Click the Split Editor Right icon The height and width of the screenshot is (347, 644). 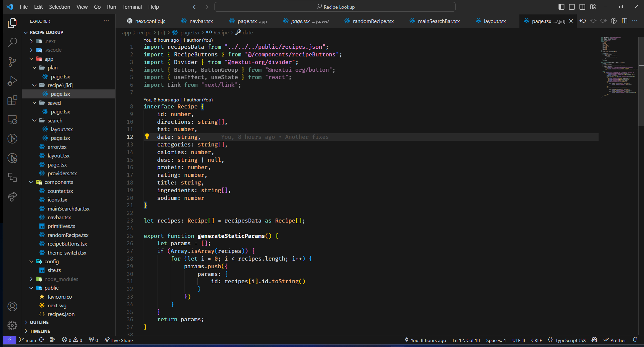click(x=624, y=21)
